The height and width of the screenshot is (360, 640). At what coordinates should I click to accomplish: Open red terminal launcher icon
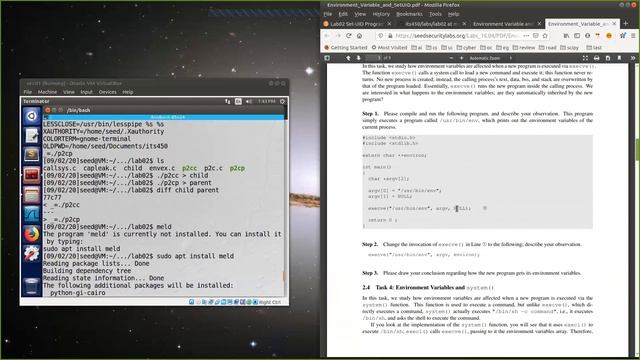(31, 175)
